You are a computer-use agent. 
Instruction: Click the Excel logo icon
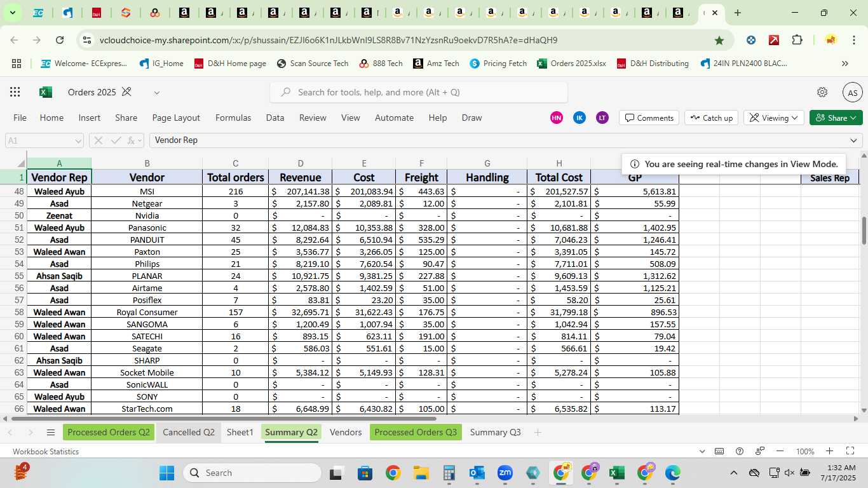(x=46, y=92)
